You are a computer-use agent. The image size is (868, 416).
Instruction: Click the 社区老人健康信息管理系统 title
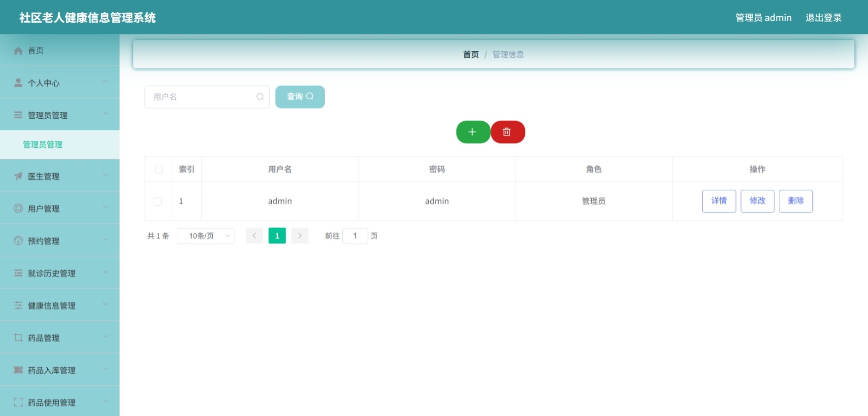click(x=88, y=18)
